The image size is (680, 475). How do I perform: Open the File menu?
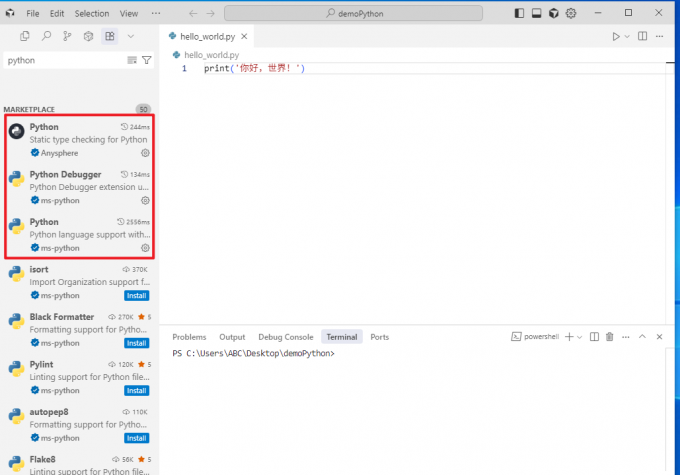[33, 13]
